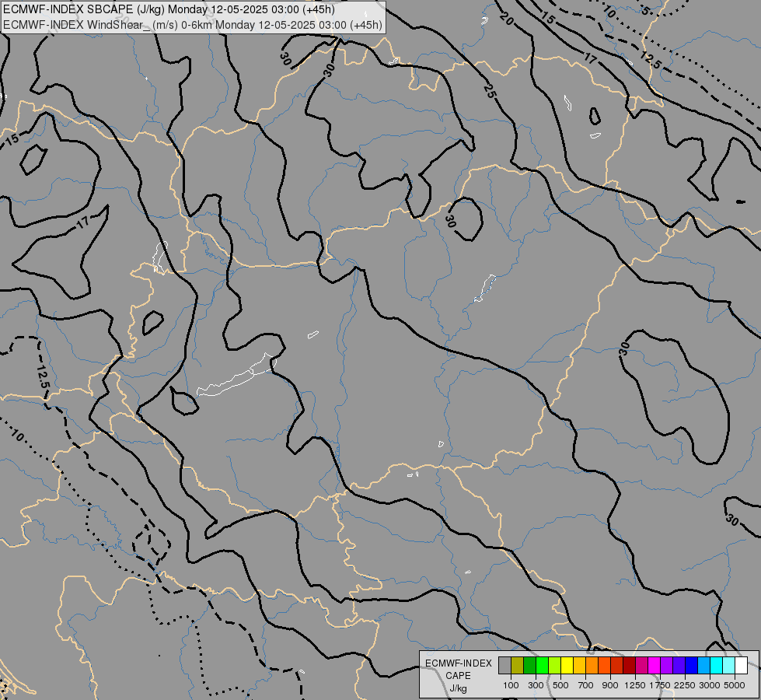
Task: Choose the dark maroon swatch left of 1250
Action: [629, 665]
